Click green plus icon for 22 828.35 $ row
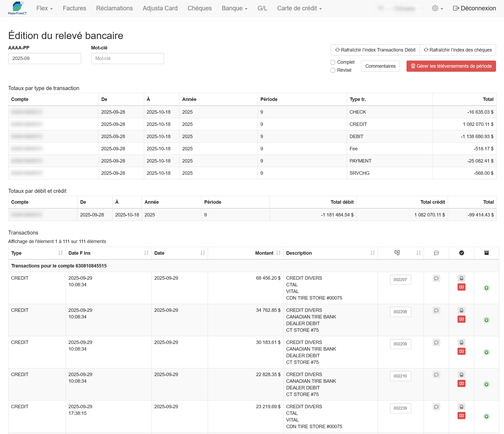Image resolution: width=504 pixels, height=434 pixels. pyautogui.click(x=486, y=384)
